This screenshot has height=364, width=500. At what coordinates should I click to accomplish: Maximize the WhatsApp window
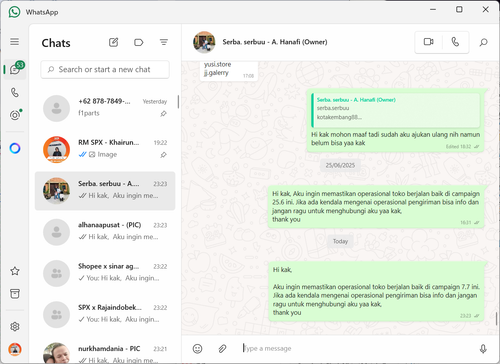459,9
